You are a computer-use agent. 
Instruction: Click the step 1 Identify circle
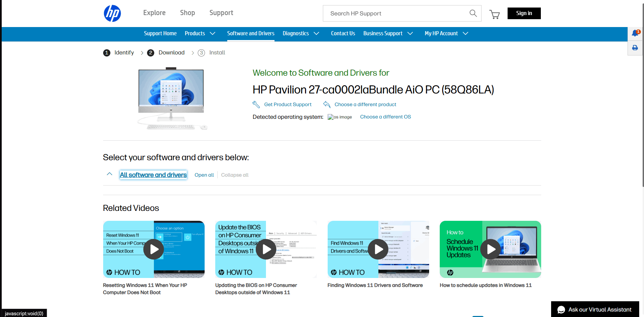[107, 53]
